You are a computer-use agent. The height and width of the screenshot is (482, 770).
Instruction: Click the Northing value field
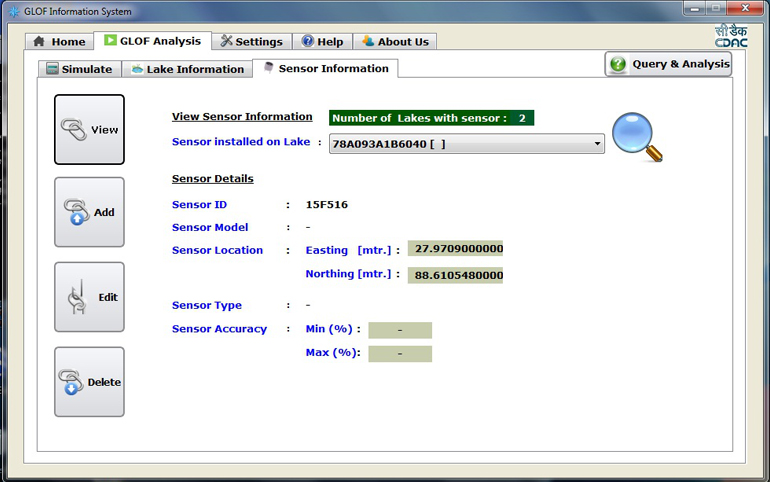coord(455,274)
